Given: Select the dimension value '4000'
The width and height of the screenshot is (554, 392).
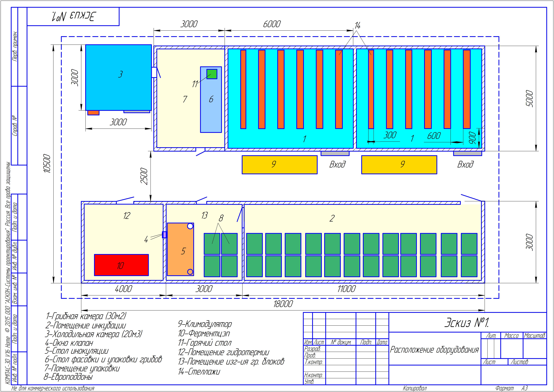Looking at the screenshot, I should point(123,289).
